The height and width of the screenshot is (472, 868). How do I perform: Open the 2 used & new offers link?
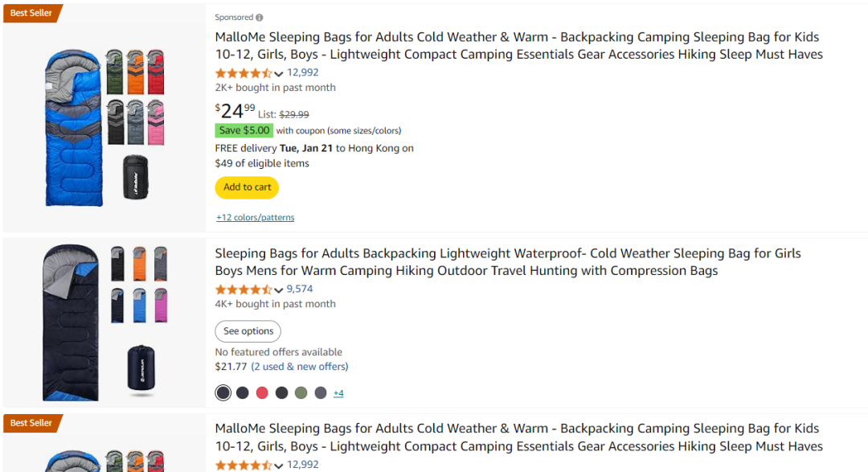(x=300, y=366)
